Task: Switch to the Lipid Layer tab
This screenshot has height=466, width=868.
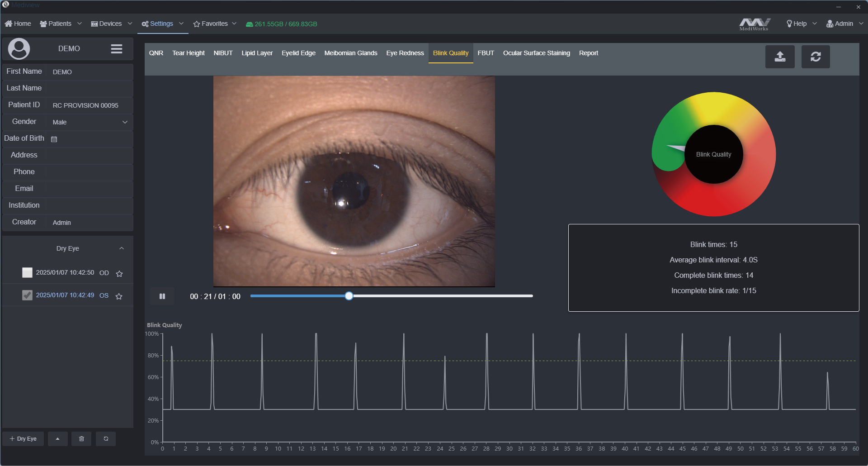Action: coord(257,53)
